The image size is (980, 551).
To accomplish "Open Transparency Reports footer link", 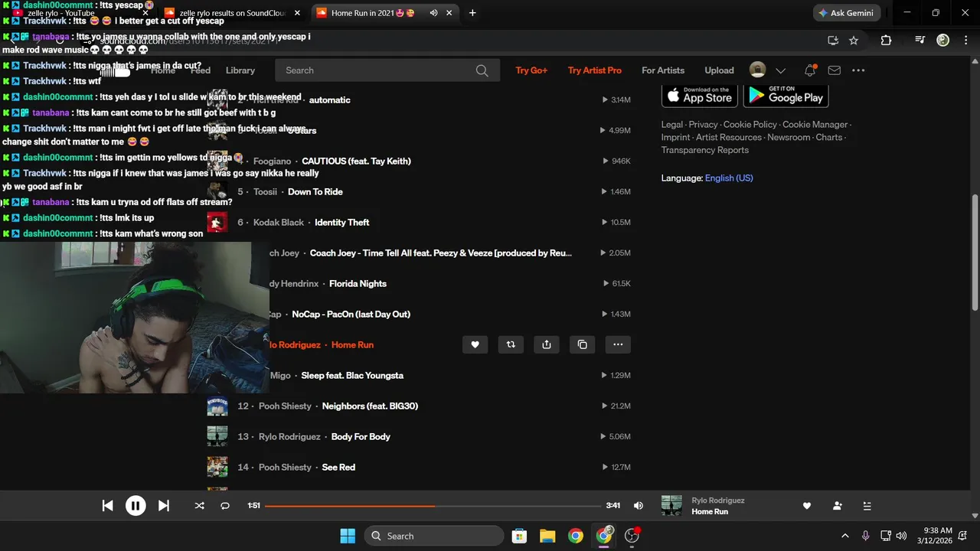I will [x=705, y=151].
